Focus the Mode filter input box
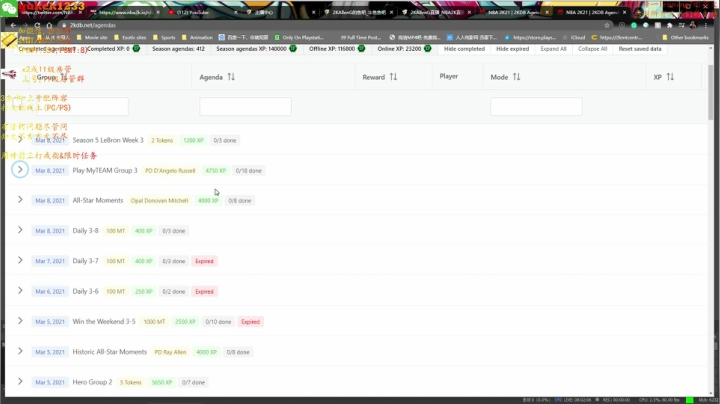 (x=536, y=107)
